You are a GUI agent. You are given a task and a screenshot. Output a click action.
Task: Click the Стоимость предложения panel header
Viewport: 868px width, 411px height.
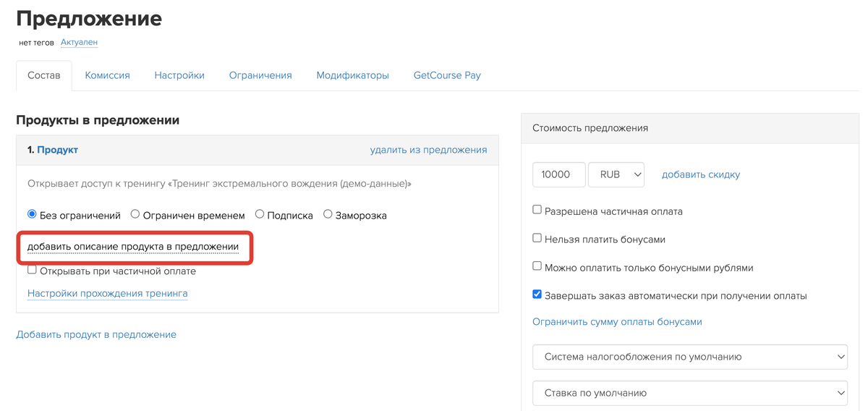coord(690,128)
